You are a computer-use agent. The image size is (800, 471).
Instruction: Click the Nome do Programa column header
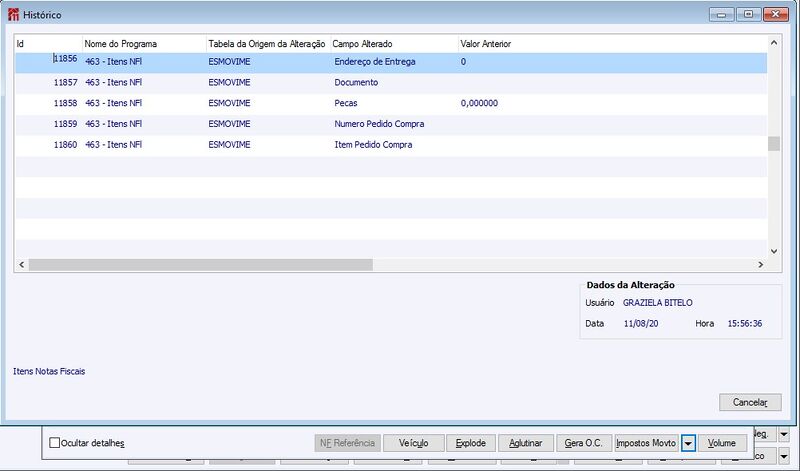[144, 44]
